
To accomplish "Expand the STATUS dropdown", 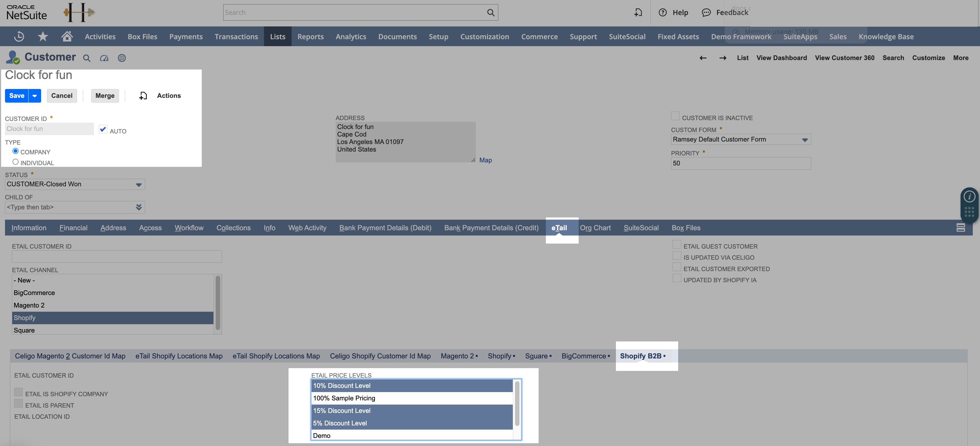I will 139,185.
